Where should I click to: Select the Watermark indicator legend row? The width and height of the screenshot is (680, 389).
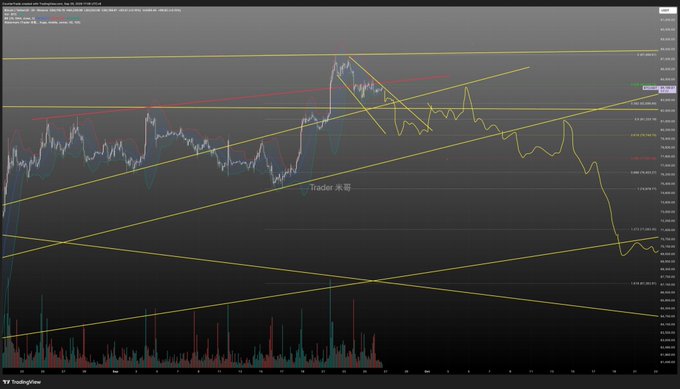tap(42, 22)
